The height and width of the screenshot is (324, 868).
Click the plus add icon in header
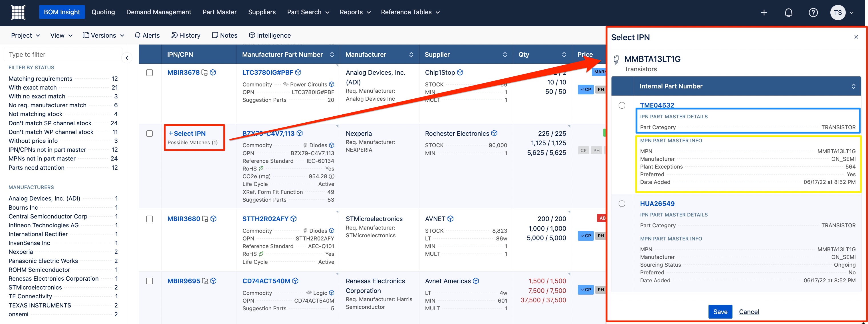(764, 13)
